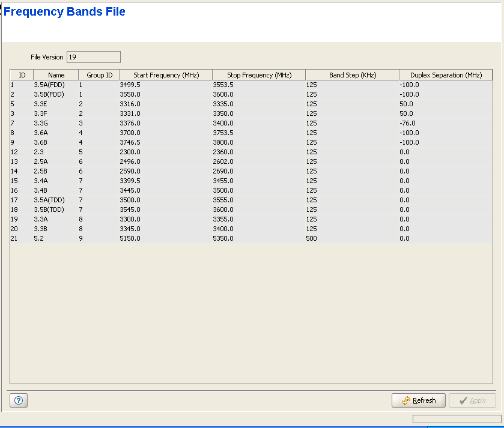Viewport: 504px width, 428px height.
Task: Click the 2690.0 stop frequency cell
Action: coord(223,171)
